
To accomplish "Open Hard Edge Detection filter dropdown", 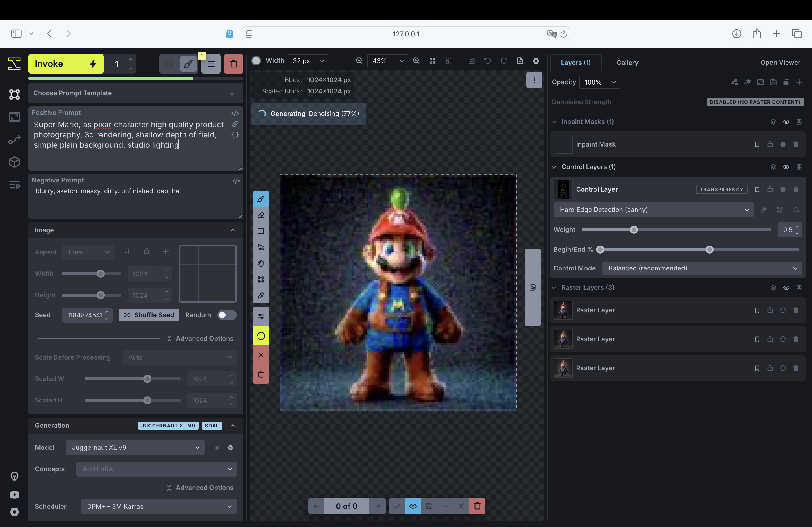I will pyautogui.click(x=654, y=210).
